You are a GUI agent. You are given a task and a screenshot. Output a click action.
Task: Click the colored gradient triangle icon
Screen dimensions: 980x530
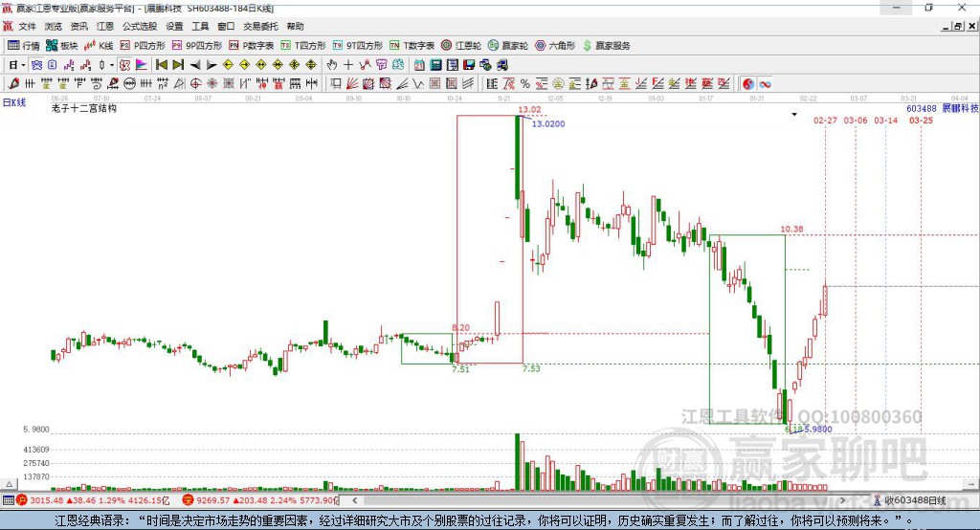point(142,65)
